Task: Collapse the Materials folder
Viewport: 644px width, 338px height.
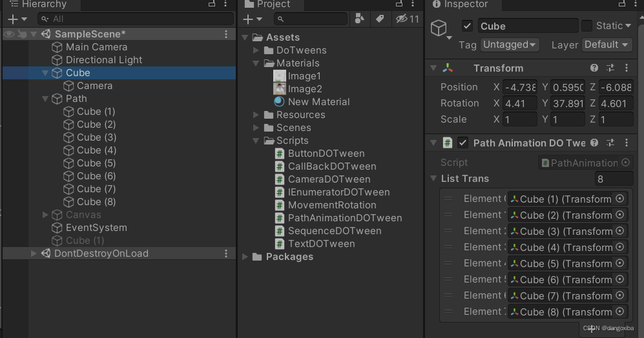Action: click(x=256, y=63)
